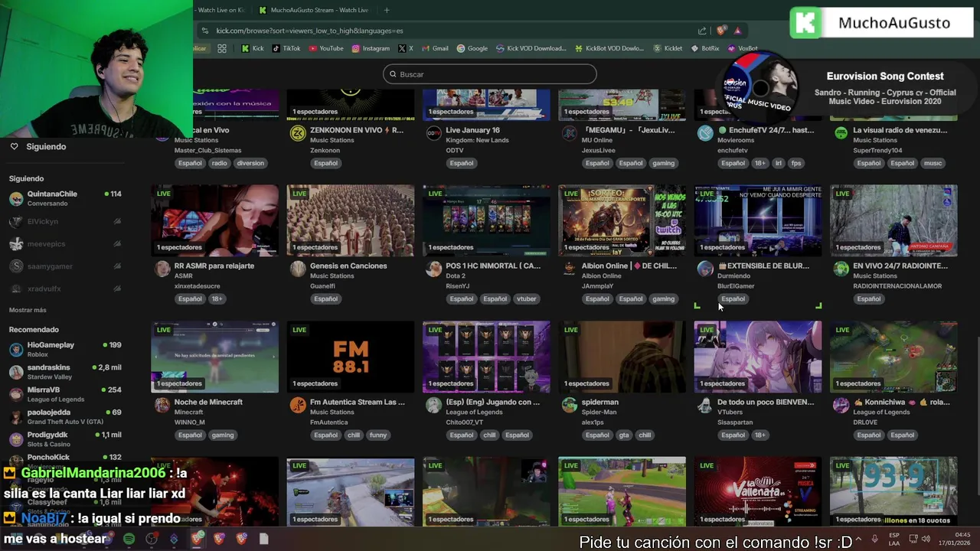Open Brave Shields icon in address bar
The height and width of the screenshot is (551, 980).
721,31
